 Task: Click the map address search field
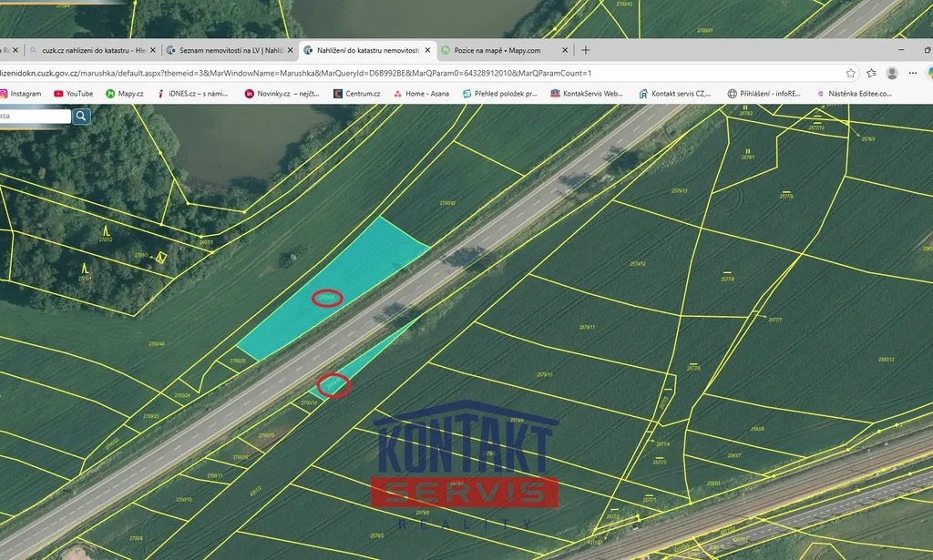coord(35,116)
